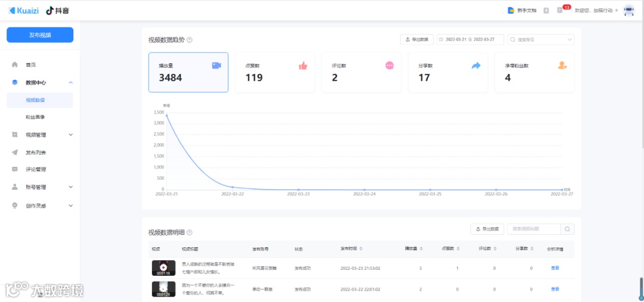644x302 pixels.
Task: Expand the 视频管理 menu chevron
Action: click(70, 135)
